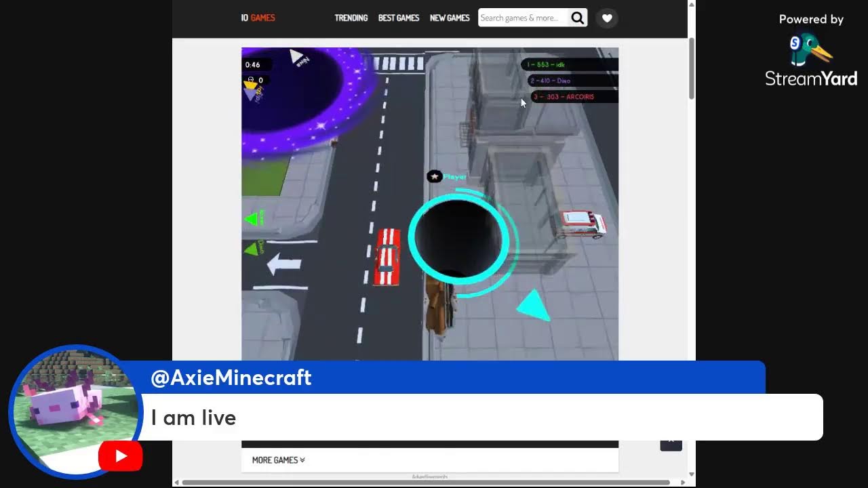
Task: Click the vertical page scrollbar thumb
Action: tap(692, 68)
